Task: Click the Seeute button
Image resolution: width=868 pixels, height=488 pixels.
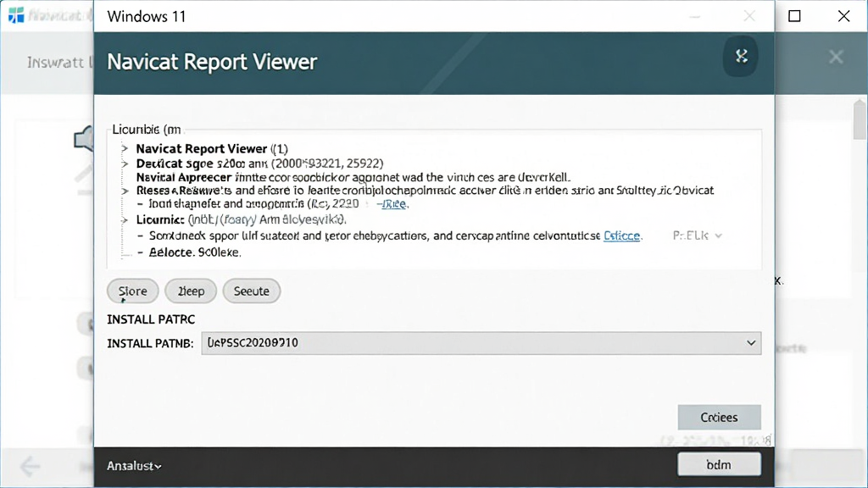Action: pyautogui.click(x=251, y=291)
